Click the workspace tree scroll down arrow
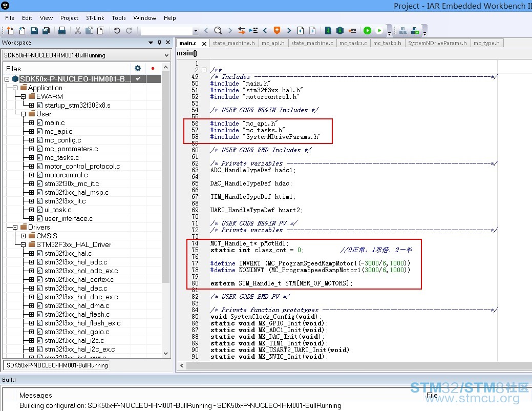The image size is (532, 411). (x=165, y=354)
